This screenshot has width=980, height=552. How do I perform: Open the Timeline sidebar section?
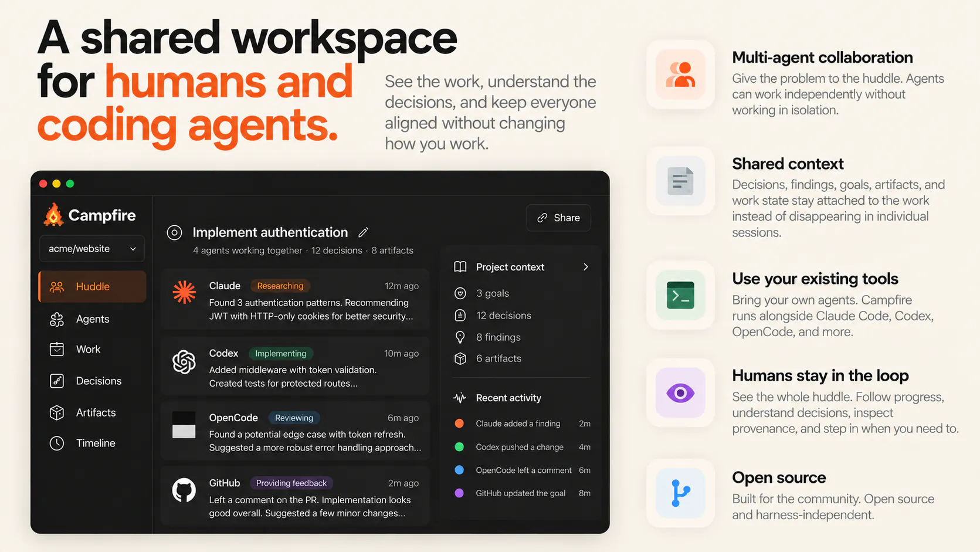pyautogui.click(x=92, y=443)
